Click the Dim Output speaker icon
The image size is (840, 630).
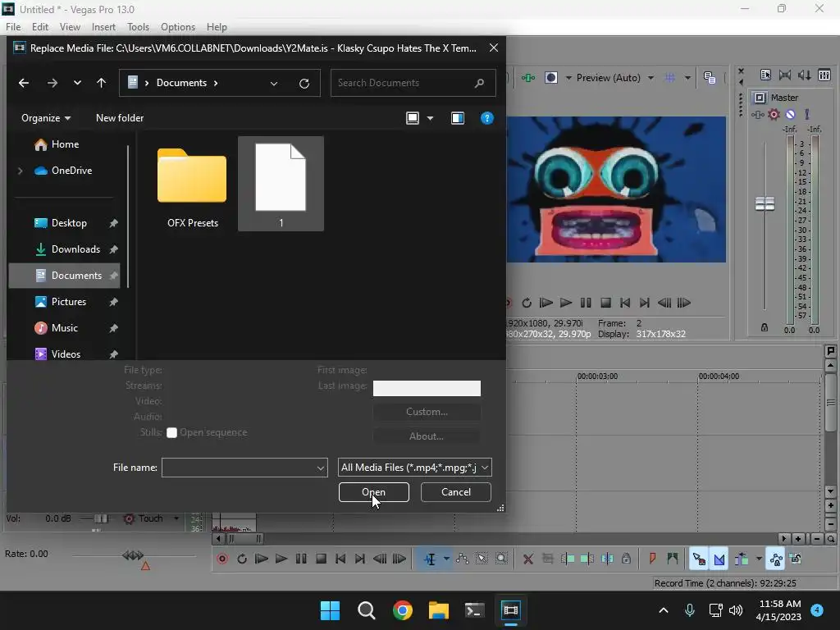coord(805,75)
